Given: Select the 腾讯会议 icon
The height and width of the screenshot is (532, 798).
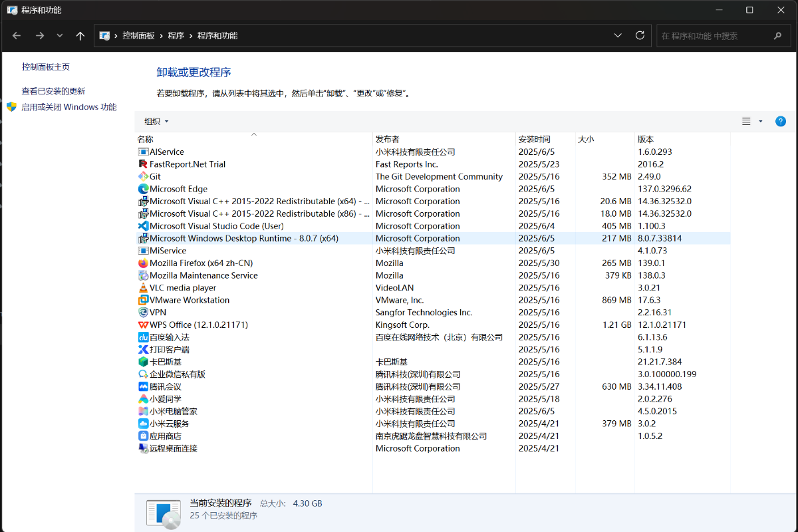Looking at the screenshot, I should coord(143,386).
